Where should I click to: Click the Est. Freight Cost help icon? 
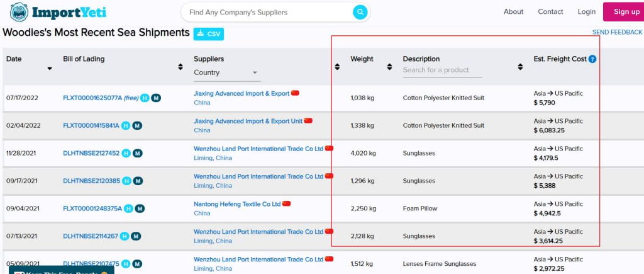click(592, 59)
